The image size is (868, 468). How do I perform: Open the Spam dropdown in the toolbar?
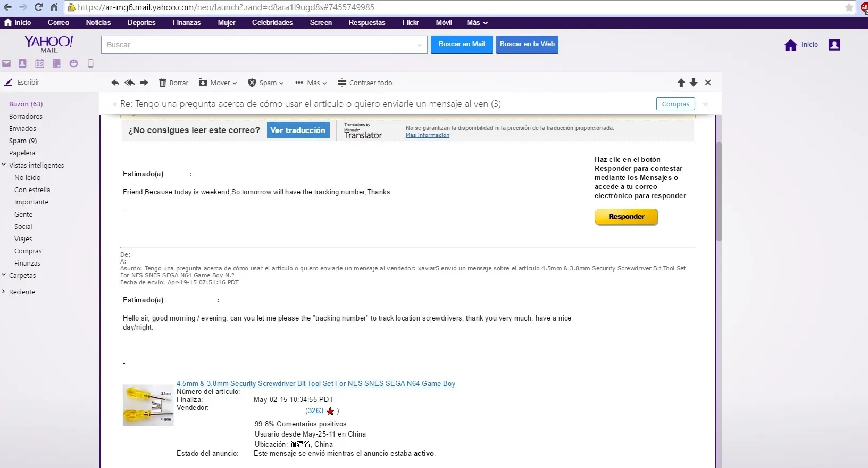(266, 83)
